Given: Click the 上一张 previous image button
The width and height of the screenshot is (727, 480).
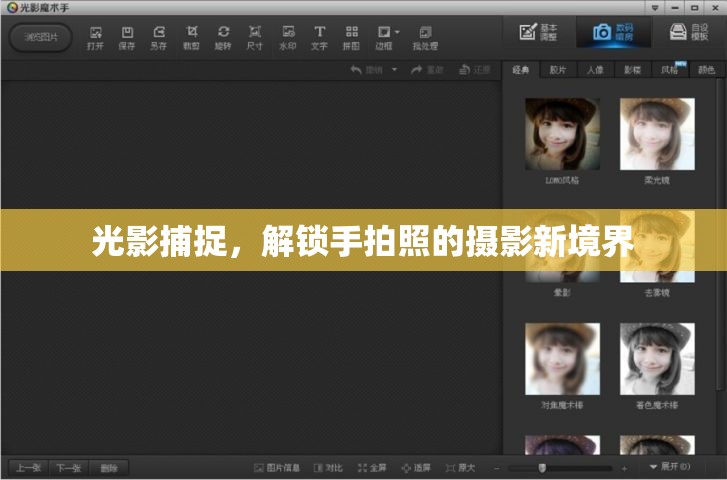Looking at the screenshot, I should pos(28,468).
